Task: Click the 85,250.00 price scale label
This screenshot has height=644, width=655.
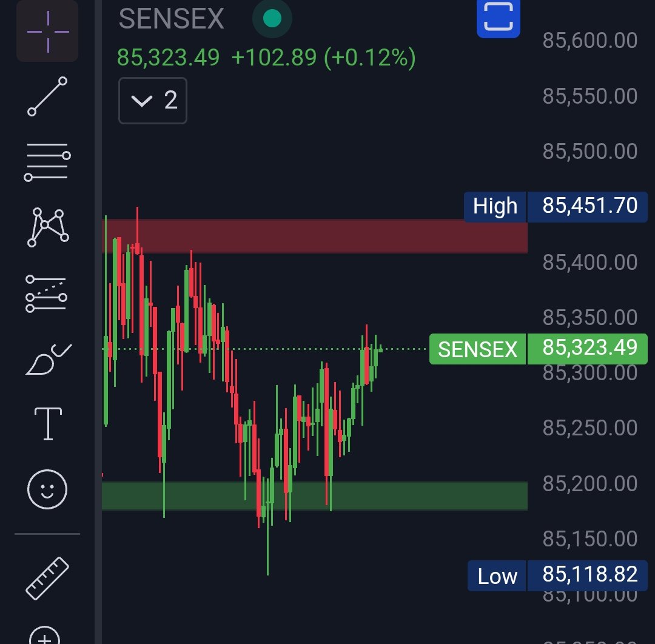Action: 590,428
